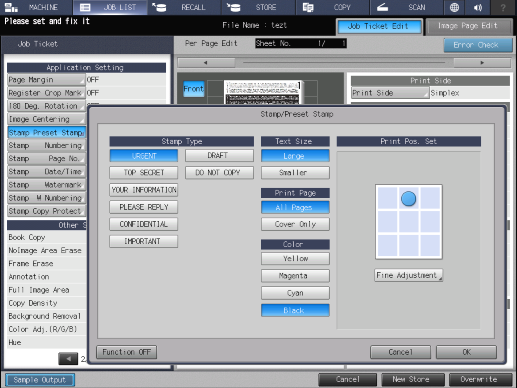This screenshot has width=517, height=388.
Task: Click the New Store button
Action: 413,380
